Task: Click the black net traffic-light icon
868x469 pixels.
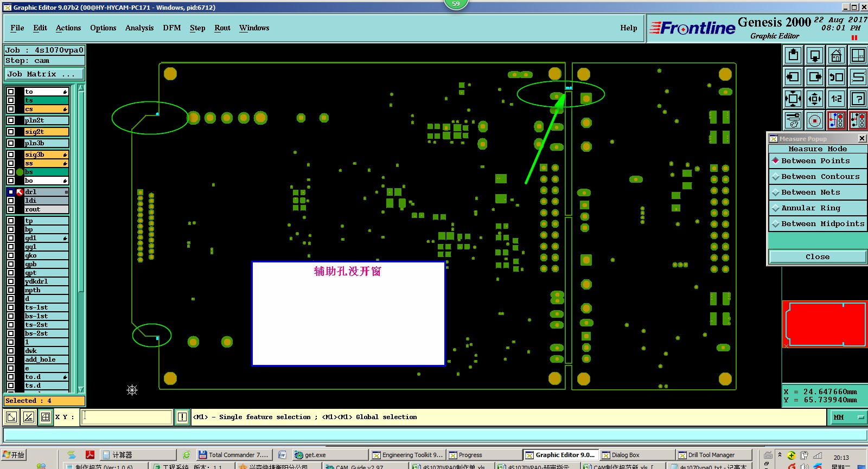Action: [x=858, y=120]
